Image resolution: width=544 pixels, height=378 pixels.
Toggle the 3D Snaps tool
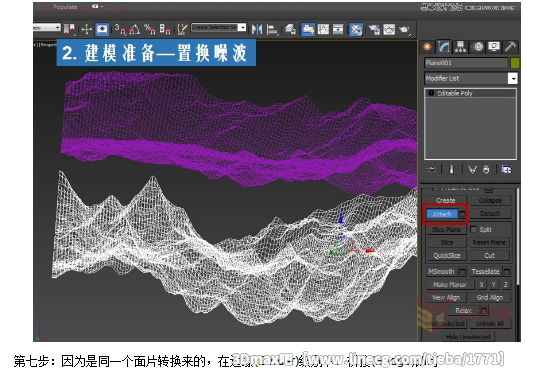pyautogui.click(x=120, y=29)
